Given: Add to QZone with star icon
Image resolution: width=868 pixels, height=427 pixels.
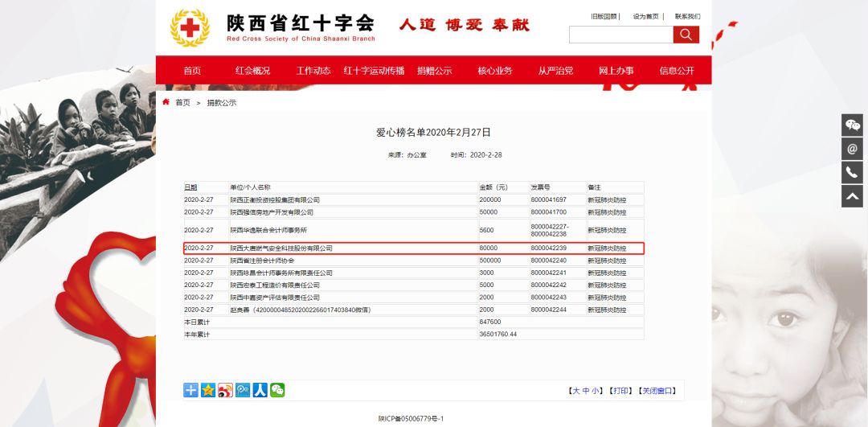Looking at the screenshot, I should tap(208, 390).
